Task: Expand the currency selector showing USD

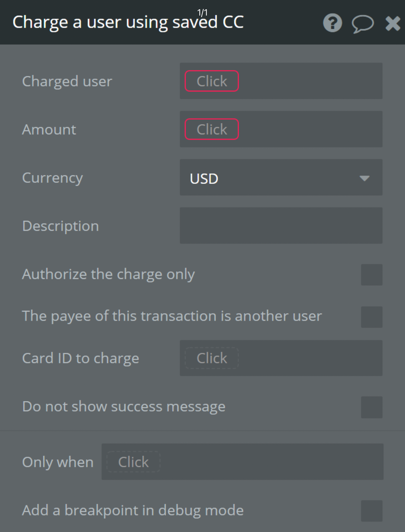Action: tap(281, 178)
